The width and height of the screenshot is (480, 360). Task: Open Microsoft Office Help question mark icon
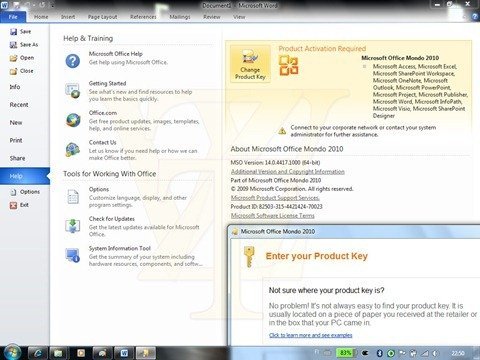73,61
